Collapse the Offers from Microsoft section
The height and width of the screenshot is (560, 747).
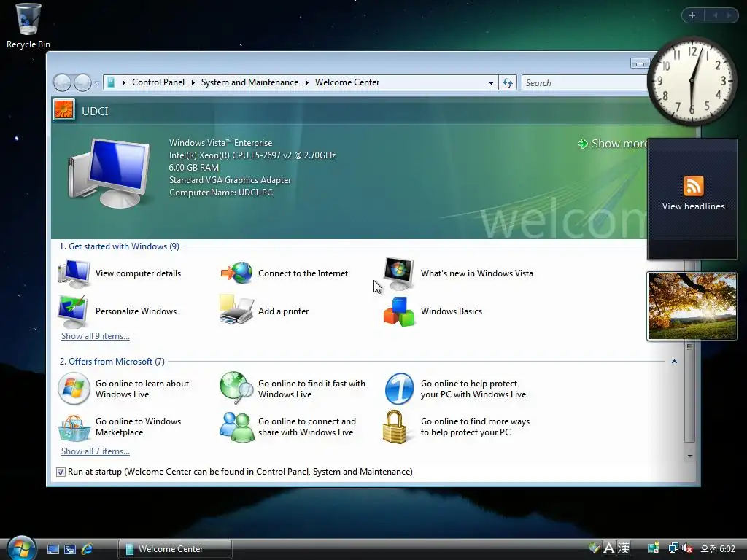(x=674, y=362)
